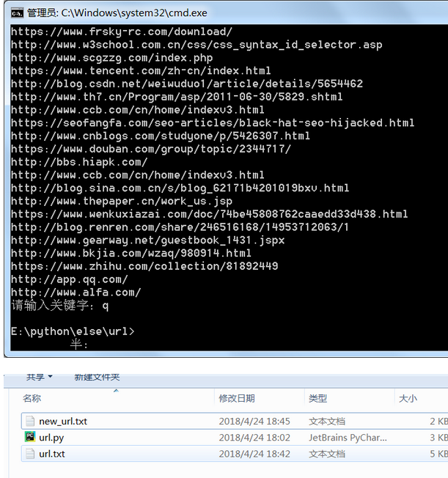The image size is (448, 478).
Task: Select the new_url.txt file name
Action: [x=63, y=422]
